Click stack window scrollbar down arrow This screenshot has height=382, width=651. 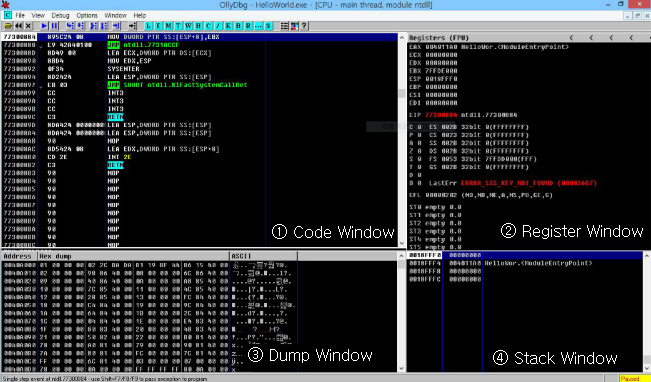[647, 368]
